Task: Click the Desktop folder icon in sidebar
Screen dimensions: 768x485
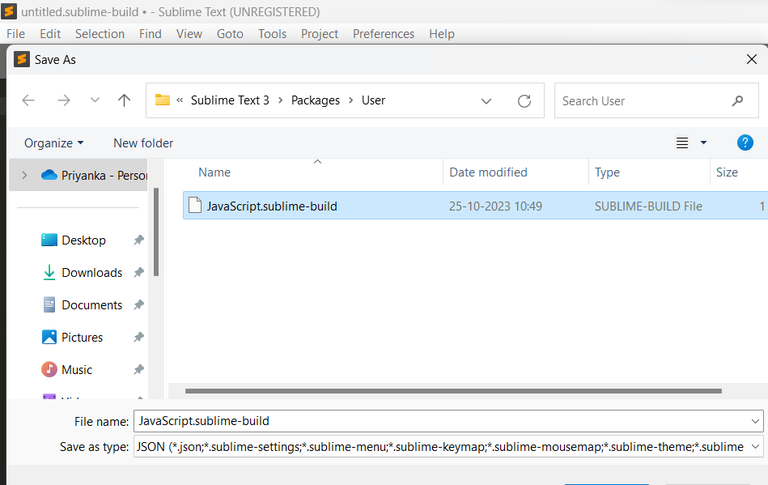Action: click(x=49, y=240)
